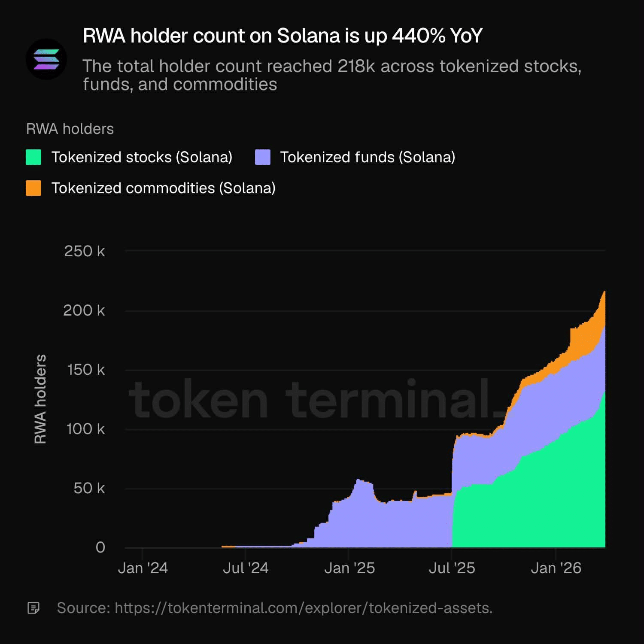The image size is (644, 644).
Task: Click the 100 k y-axis label
Action: [85, 429]
